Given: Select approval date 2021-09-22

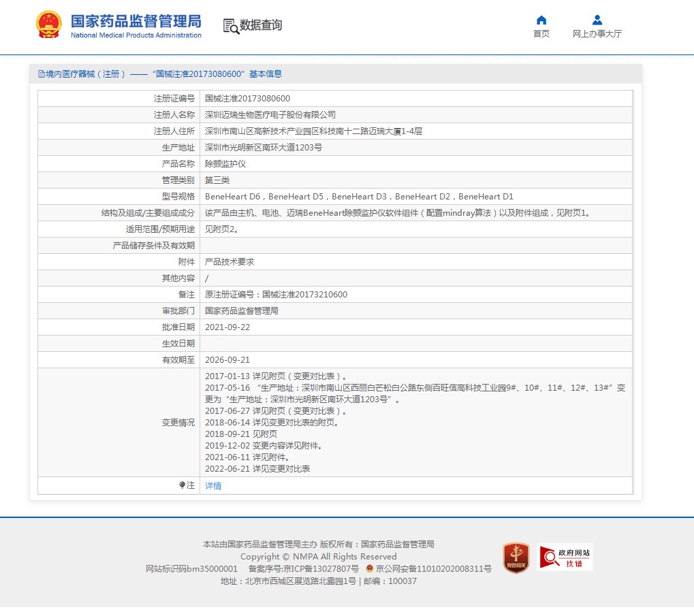Looking at the screenshot, I should point(227,327).
